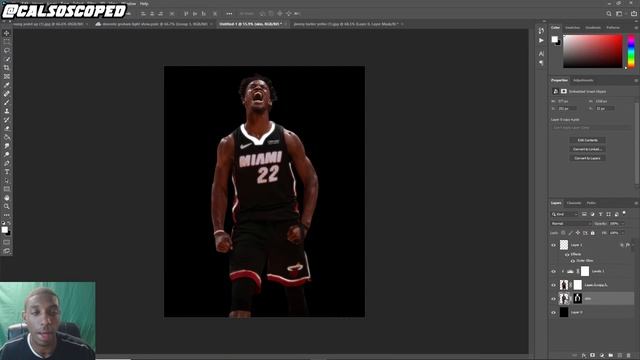This screenshot has height=360, width=640.
Task: Select the Horizontal Type tool
Action: (7, 172)
